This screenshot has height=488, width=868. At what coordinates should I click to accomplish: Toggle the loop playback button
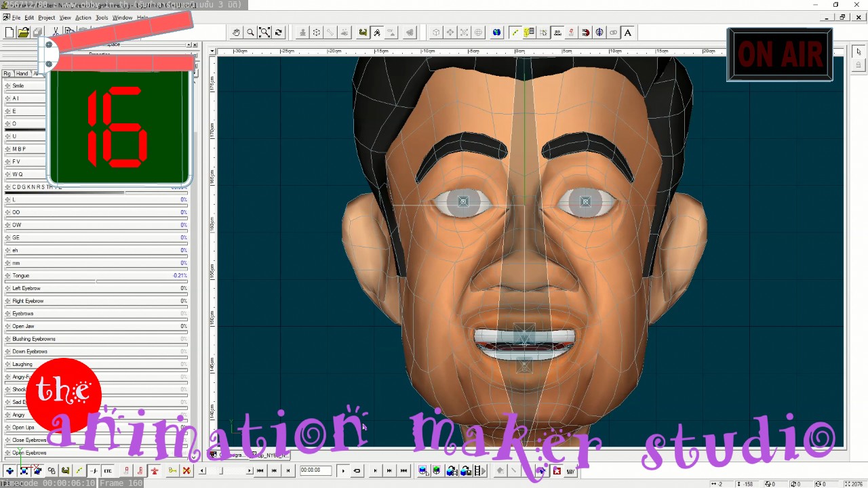(x=357, y=470)
